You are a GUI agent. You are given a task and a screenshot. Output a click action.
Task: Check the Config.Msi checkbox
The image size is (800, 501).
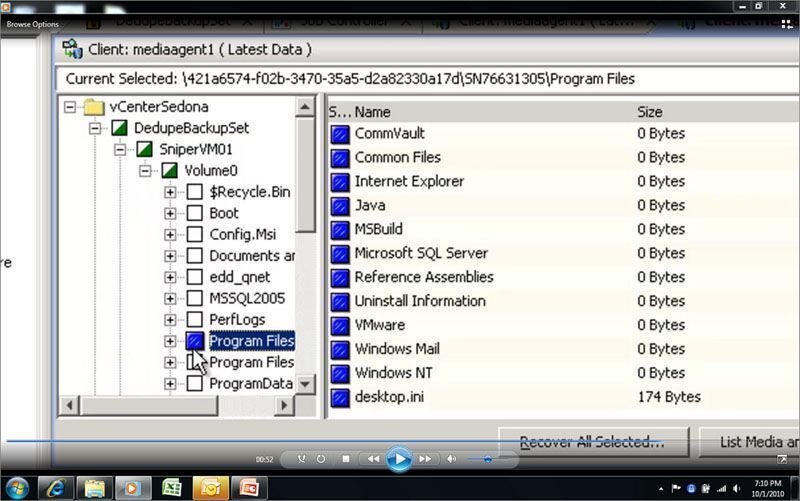pos(194,235)
